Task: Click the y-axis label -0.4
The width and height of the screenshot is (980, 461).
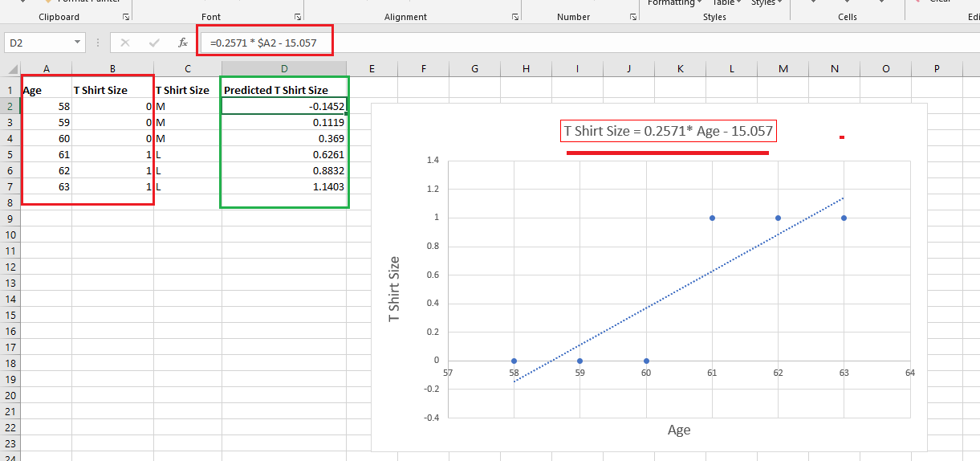Action: coord(431,418)
